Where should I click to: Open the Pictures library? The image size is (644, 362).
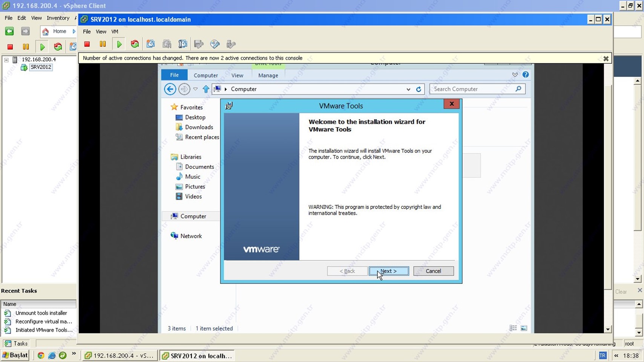[x=195, y=186]
